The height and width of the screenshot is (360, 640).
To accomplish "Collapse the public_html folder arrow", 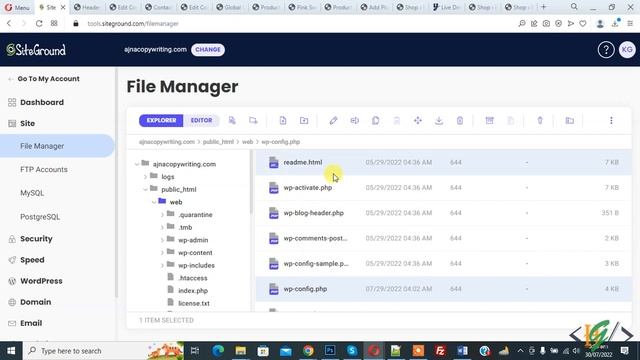I will click(x=145, y=189).
